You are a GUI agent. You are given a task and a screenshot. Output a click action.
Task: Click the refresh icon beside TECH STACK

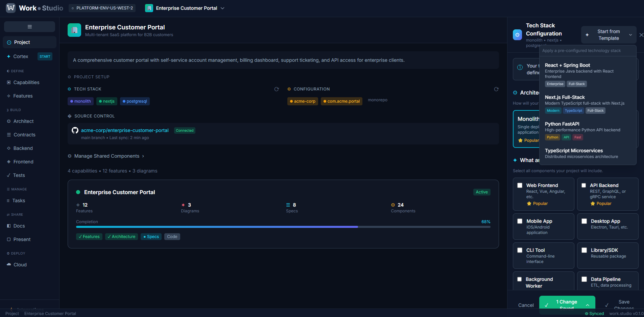coord(277,89)
